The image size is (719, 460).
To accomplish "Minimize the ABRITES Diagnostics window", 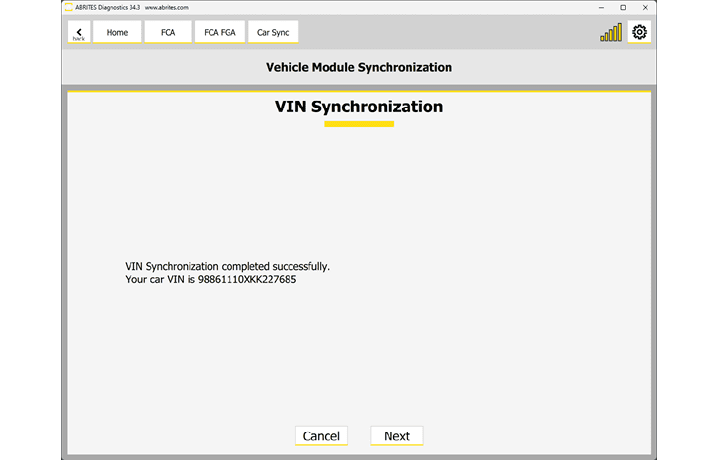I will 597,7.
